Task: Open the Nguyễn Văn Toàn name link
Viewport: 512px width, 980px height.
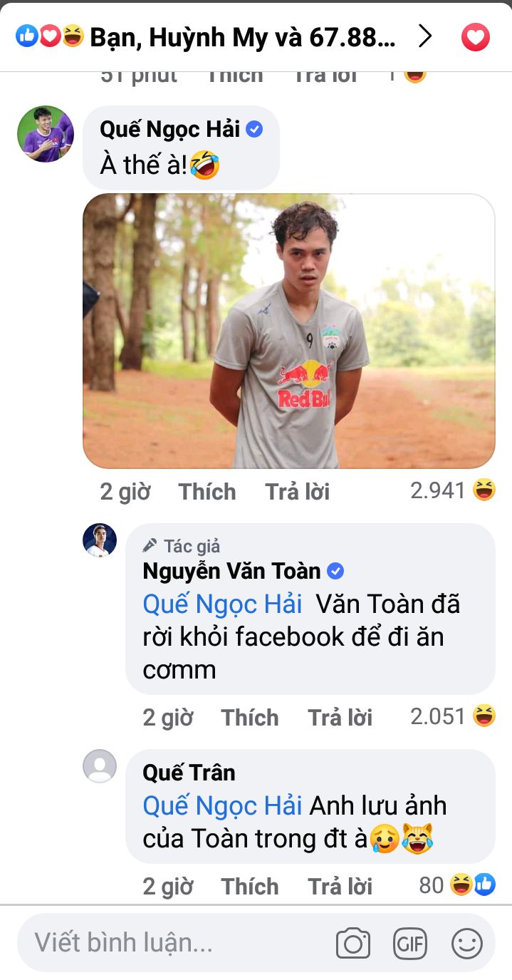Action: click(x=232, y=572)
